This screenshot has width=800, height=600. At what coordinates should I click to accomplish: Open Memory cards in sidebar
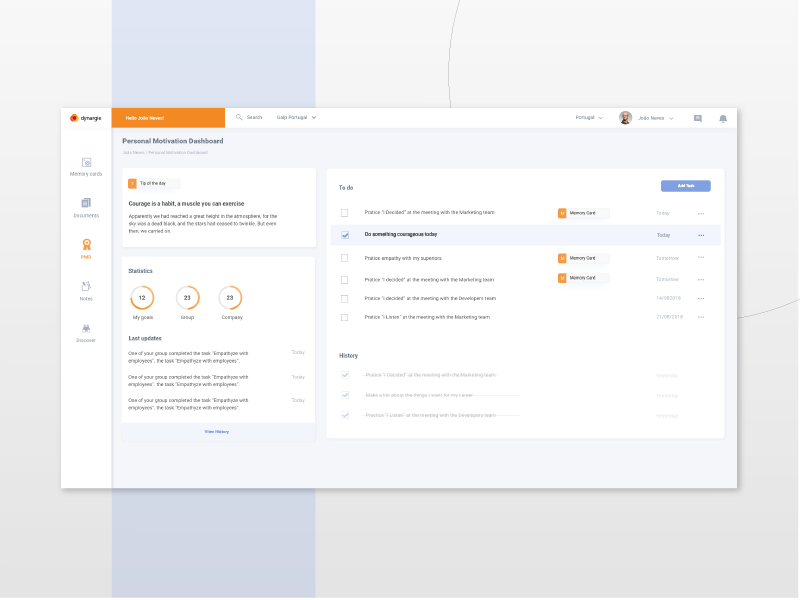86,167
